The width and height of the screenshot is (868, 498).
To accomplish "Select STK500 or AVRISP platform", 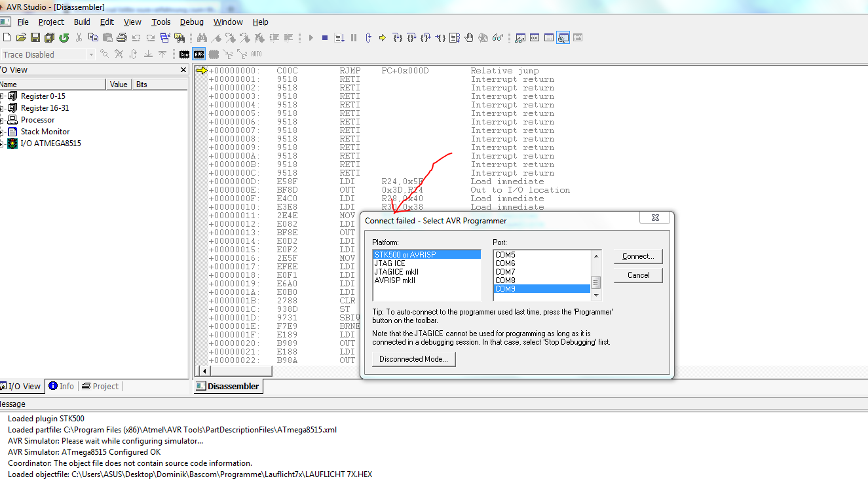I will click(x=426, y=255).
